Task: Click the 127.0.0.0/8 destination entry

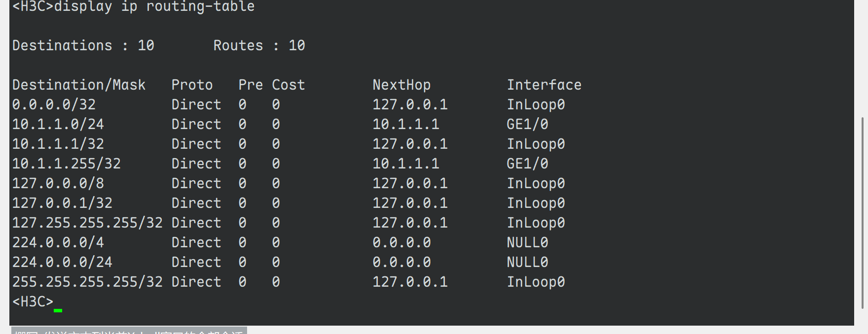Action: [x=58, y=183]
